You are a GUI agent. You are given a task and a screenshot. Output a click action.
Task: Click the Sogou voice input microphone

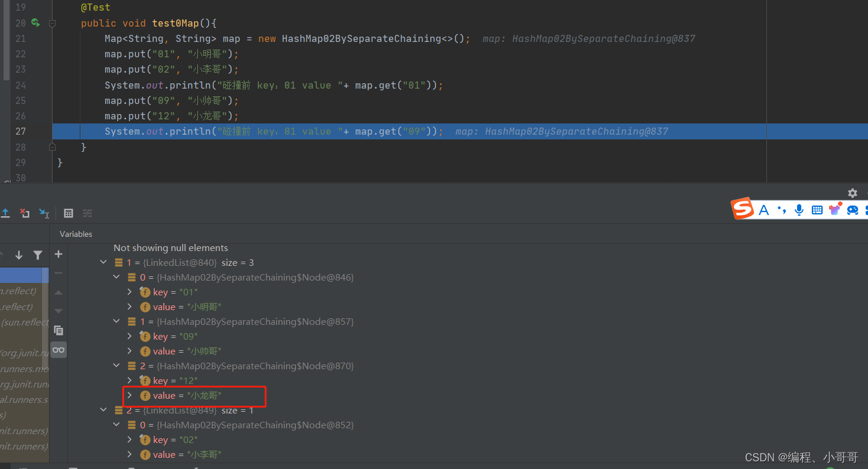tap(799, 210)
